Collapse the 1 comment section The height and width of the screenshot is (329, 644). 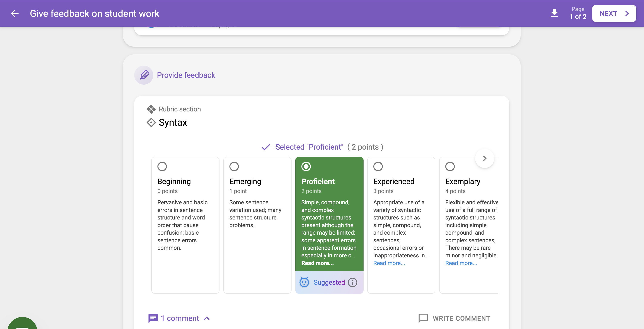tap(207, 318)
